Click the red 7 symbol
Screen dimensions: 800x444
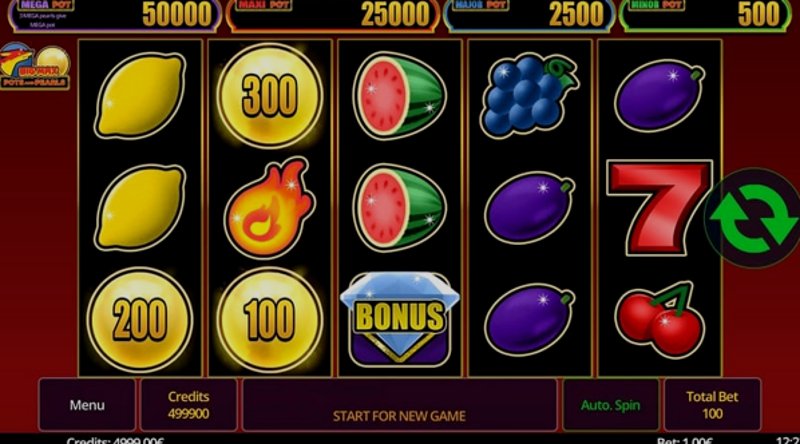[659, 207]
